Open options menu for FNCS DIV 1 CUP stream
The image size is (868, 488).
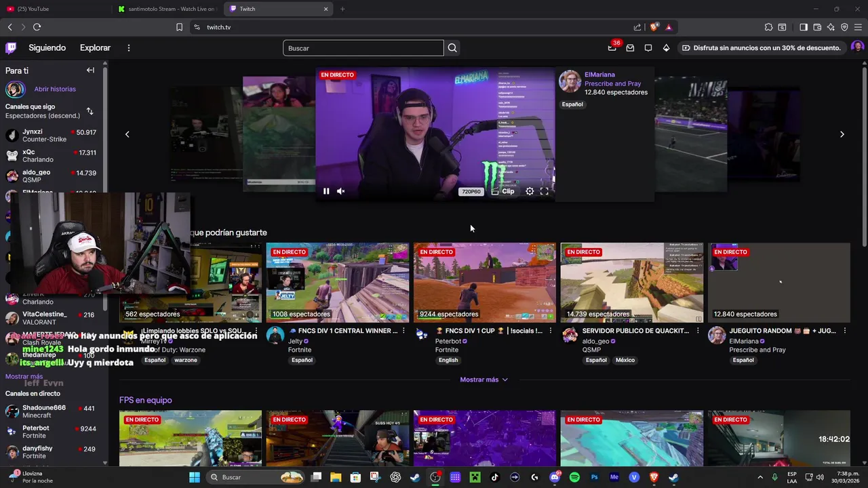(550, 331)
